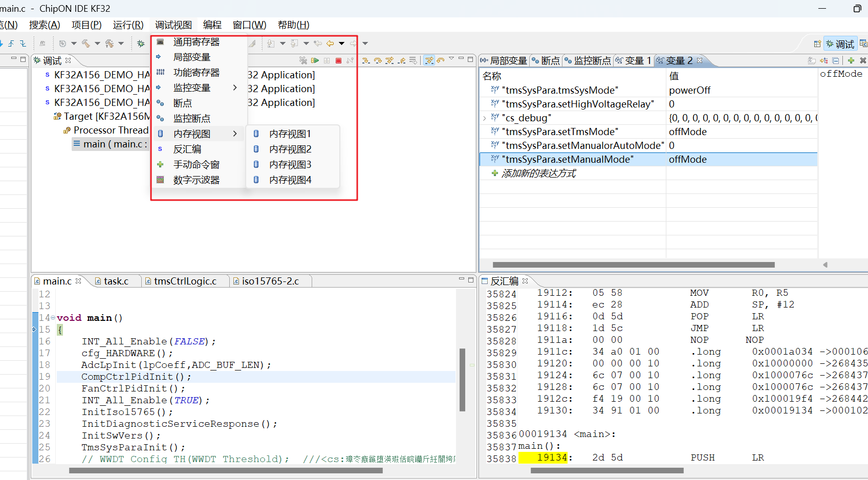Image resolution: width=868 pixels, height=480 pixels.
Task: Close the 变量 2 tab
Action: [700, 60]
